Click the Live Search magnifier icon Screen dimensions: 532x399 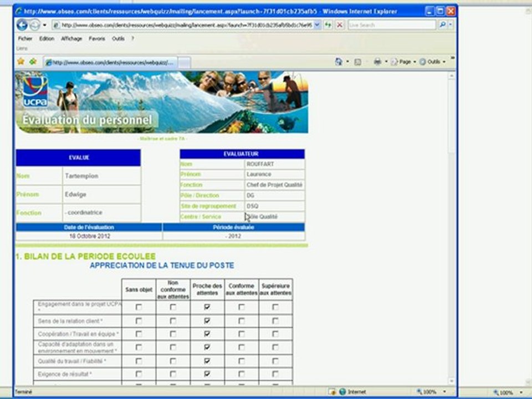pos(442,25)
